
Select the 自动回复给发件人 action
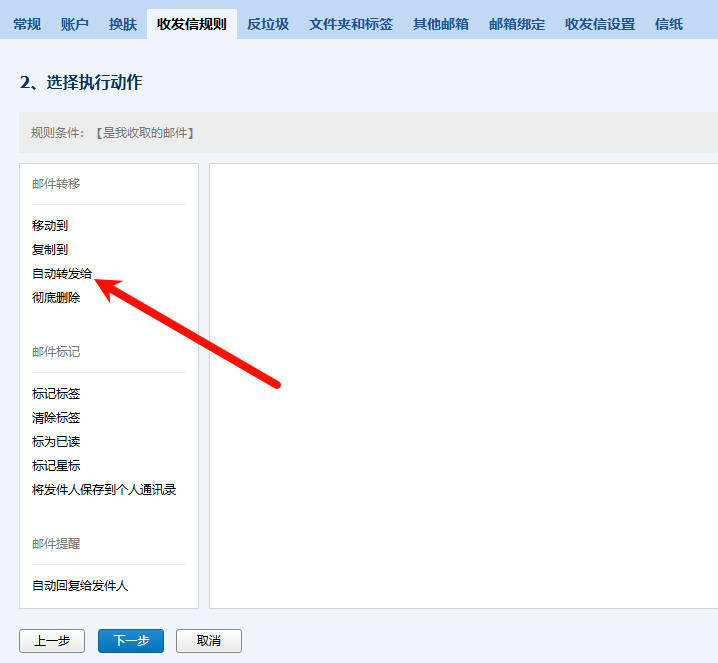tap(80, 586)
